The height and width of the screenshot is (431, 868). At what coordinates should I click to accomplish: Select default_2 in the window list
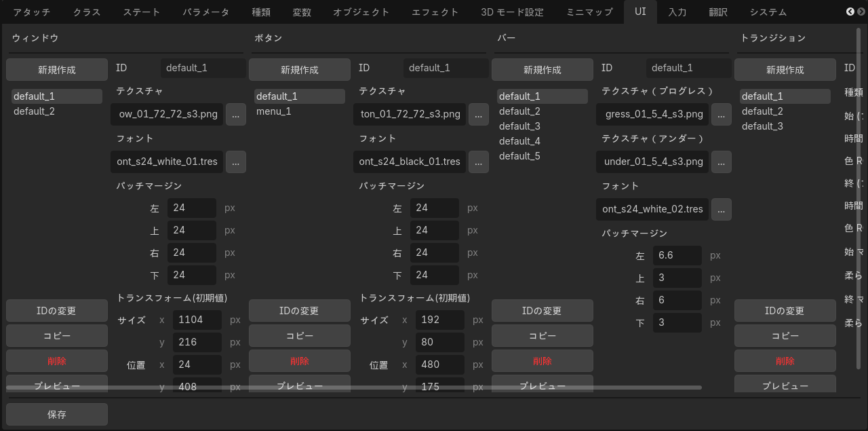click(x=57, y=111)
